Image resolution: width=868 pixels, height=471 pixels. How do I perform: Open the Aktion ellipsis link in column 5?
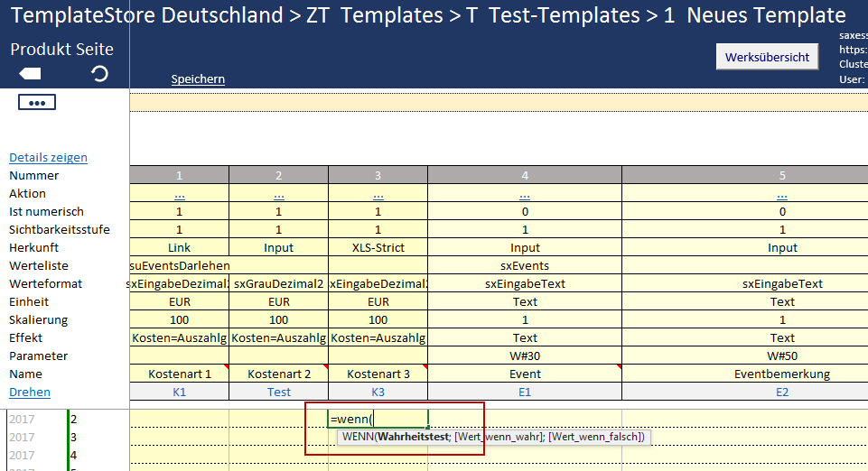tap(781, 193)
